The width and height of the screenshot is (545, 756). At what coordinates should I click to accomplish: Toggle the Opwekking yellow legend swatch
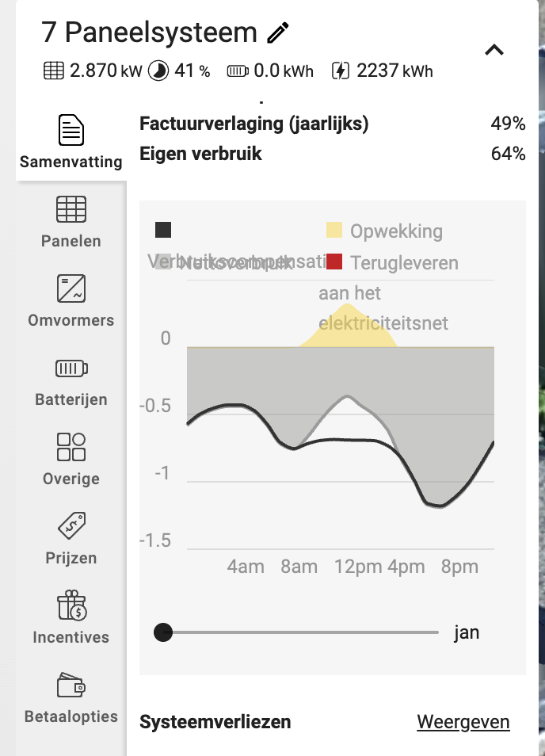point(334,230)
